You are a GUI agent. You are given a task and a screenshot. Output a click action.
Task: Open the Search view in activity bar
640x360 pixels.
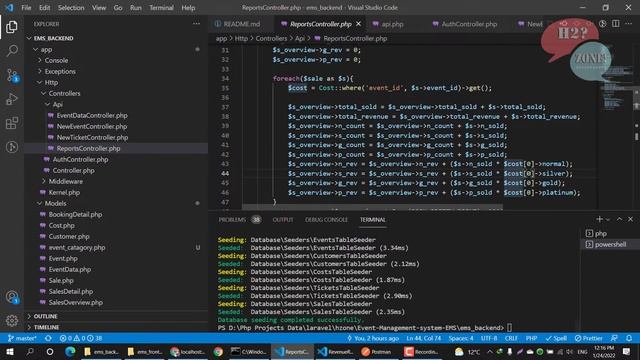click(x=12, y=51)
